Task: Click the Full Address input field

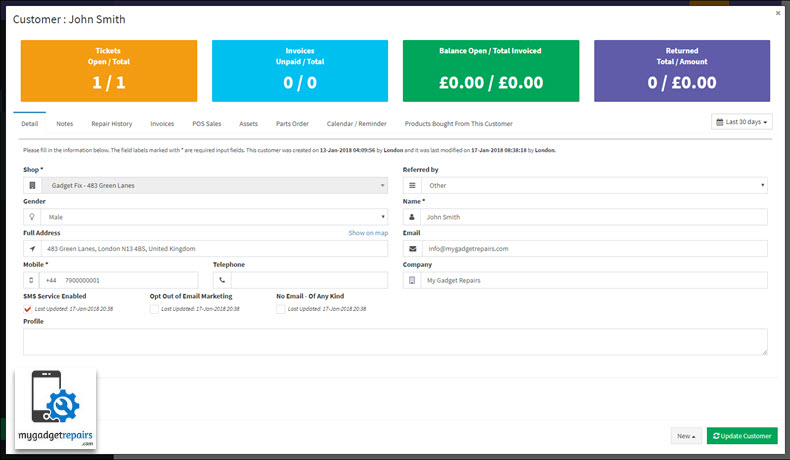Action: point(215,248)
